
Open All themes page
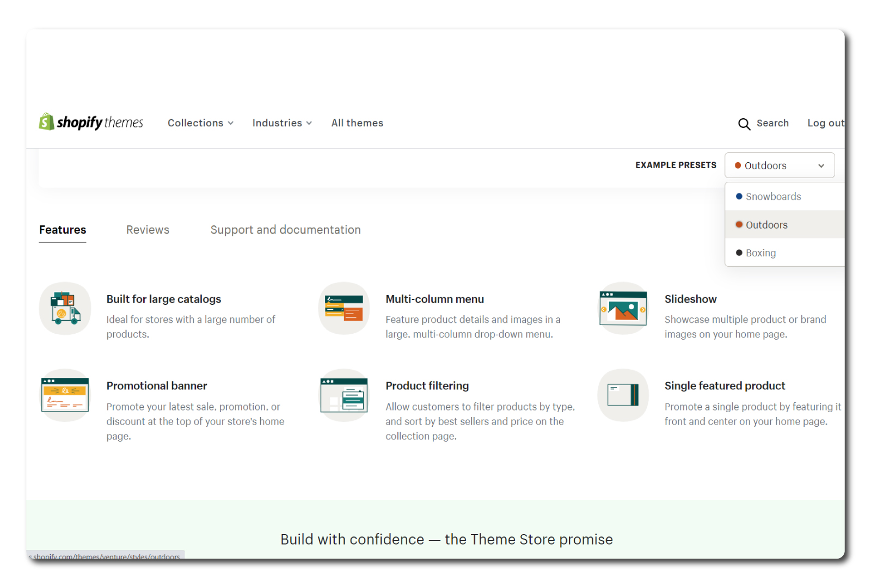(x=357, y=123)
